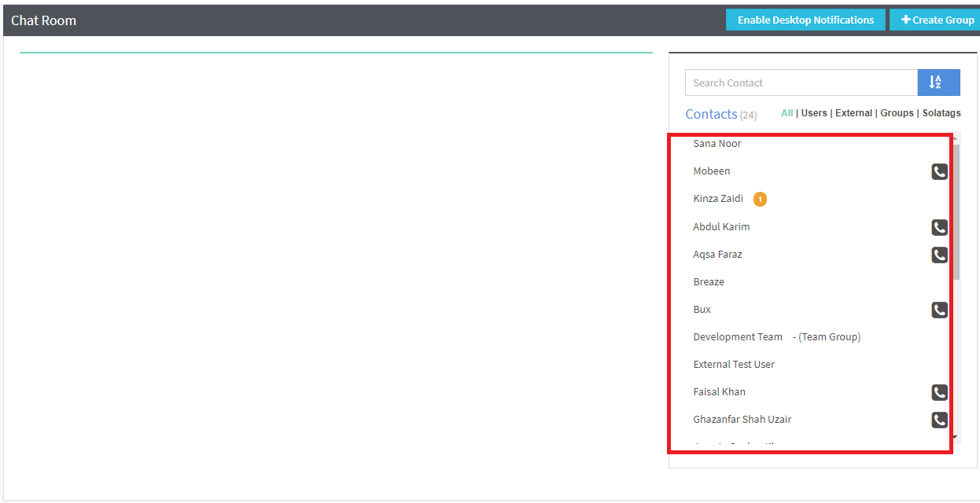980x503 pixels.
Task: Open chat with Bux
Action: (702, 310)
